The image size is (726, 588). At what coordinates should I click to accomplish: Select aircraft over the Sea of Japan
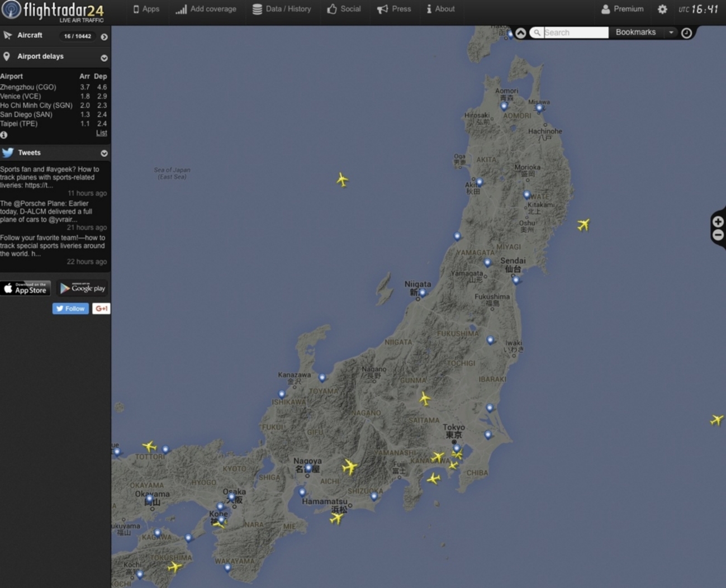pyautogui.click(x=342, y=179)
